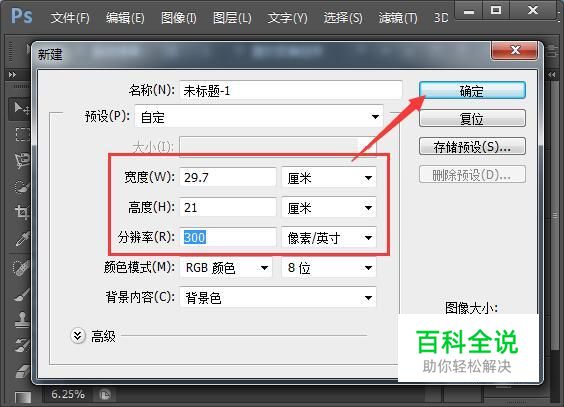The height and width of the screenshot is (407, 564).
Task: Open the 编辑(E) menu
Action: 125,18
